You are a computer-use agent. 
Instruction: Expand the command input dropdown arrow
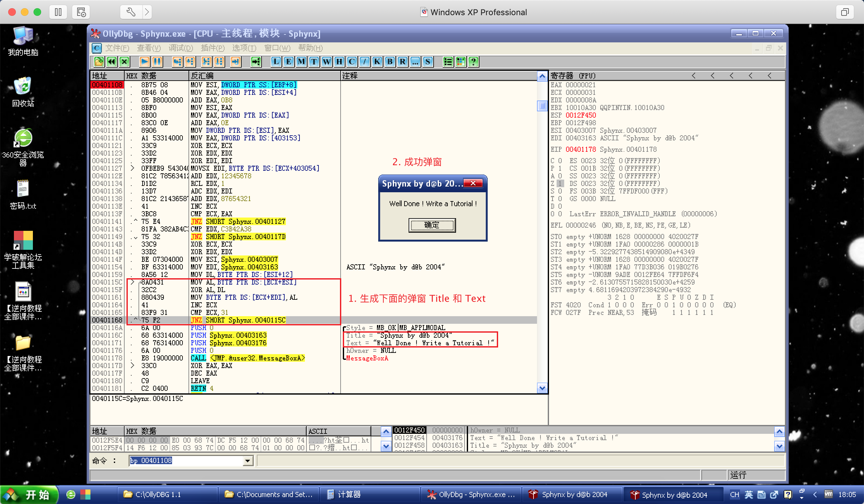click(x=247, y=461)
